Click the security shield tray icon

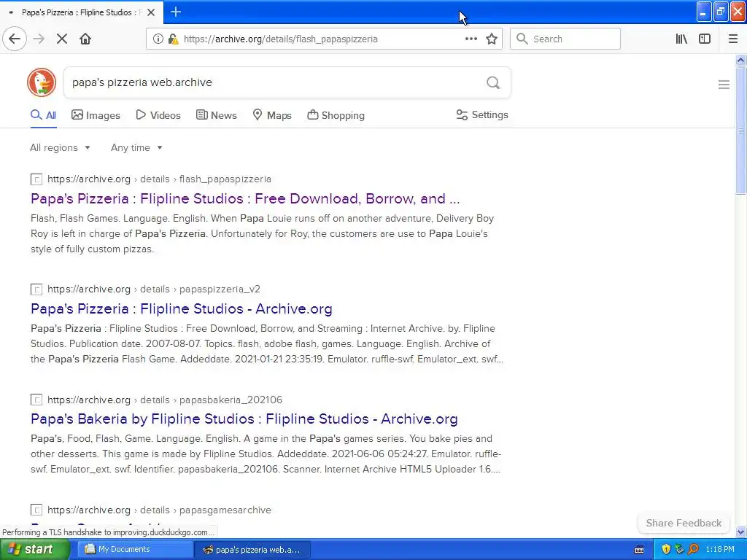click(x=666, y=549)
